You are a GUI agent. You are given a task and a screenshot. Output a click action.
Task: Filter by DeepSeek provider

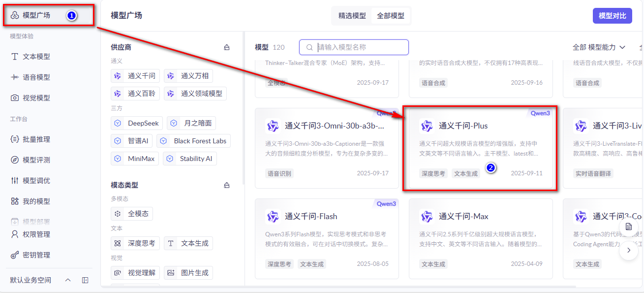[137, 123]
